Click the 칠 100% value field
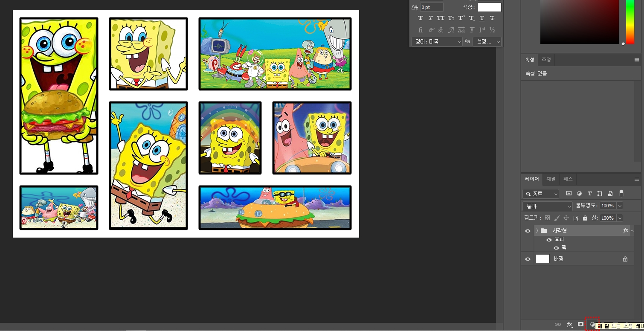 (607, 218)
